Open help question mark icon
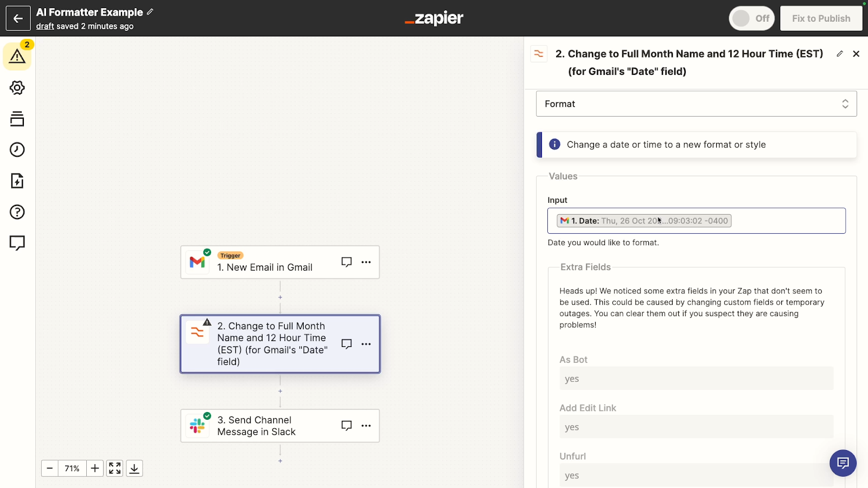The height and width of the screenshot is (488, 868). [x=17, y=212]
